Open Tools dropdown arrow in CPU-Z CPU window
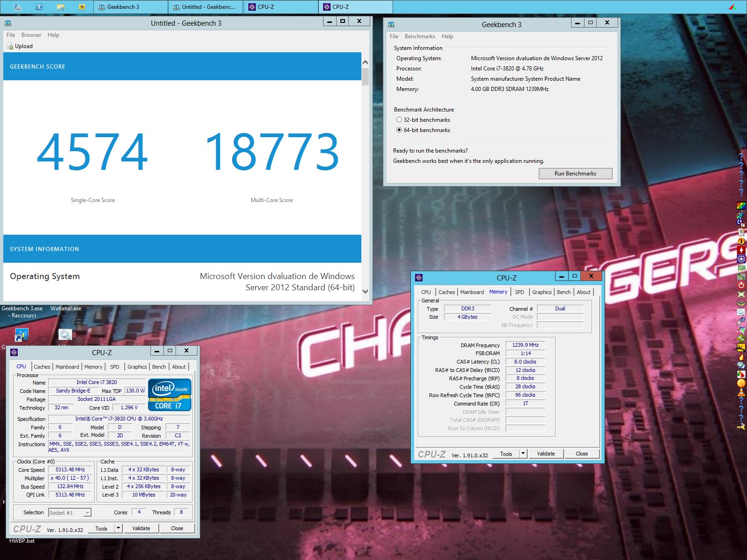Viewport: 747px width, 560px height. 118,528
